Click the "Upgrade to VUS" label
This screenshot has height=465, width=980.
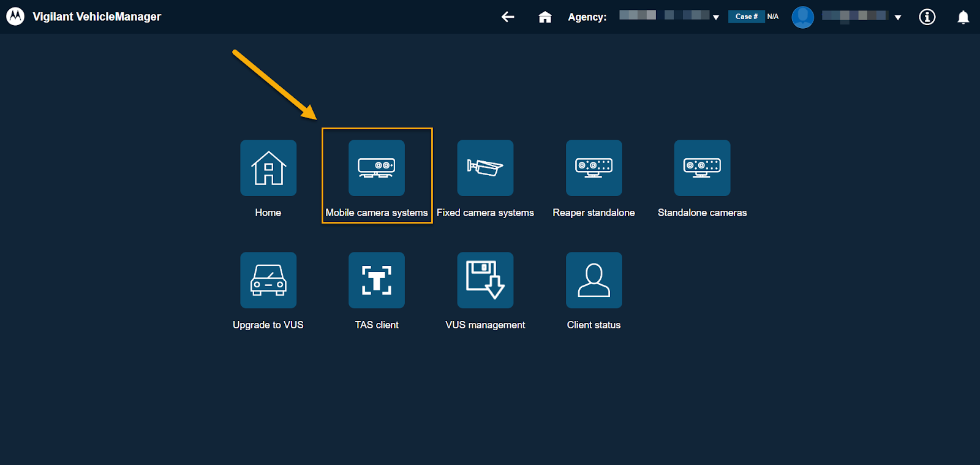[268, 325]
